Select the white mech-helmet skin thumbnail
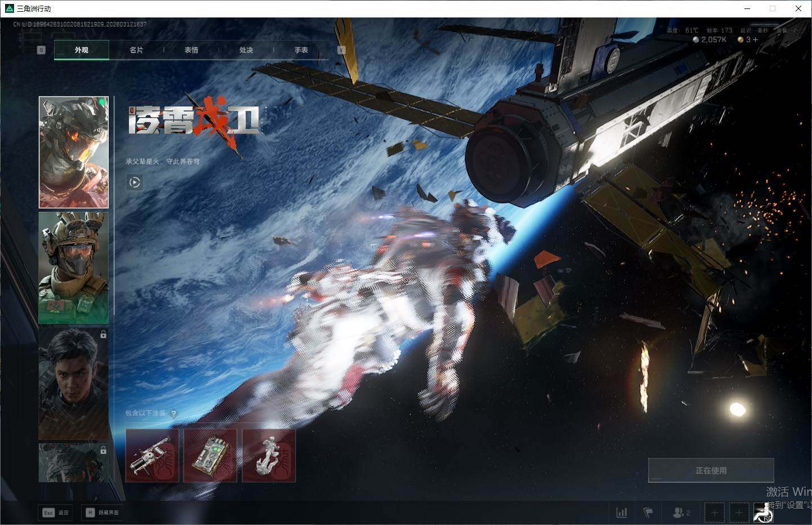This screenshot has width=812, height=525. click(74, 152)
